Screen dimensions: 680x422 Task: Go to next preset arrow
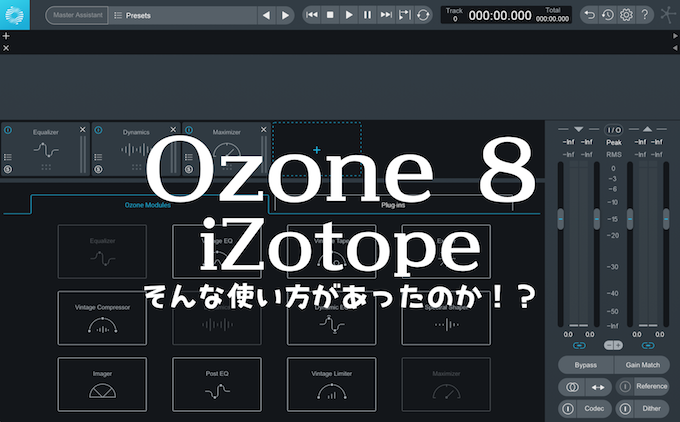point(285,15)
